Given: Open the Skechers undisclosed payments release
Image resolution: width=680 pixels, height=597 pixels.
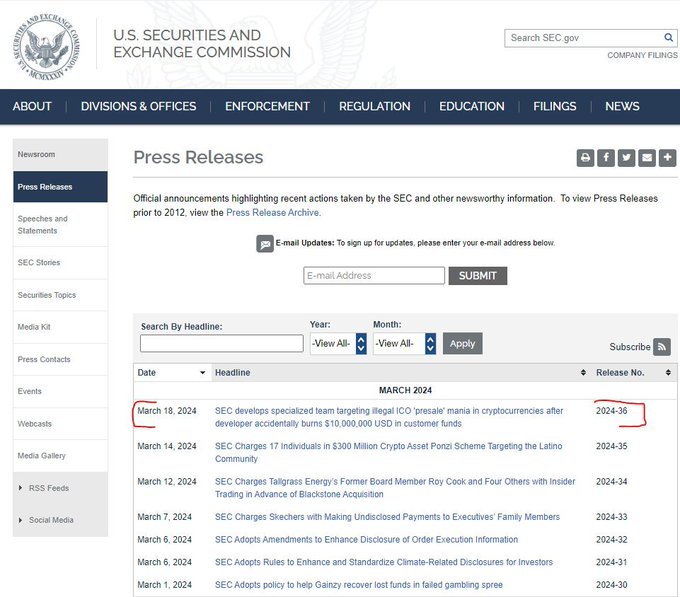Looking at the screenshot, I should [387, 517].
